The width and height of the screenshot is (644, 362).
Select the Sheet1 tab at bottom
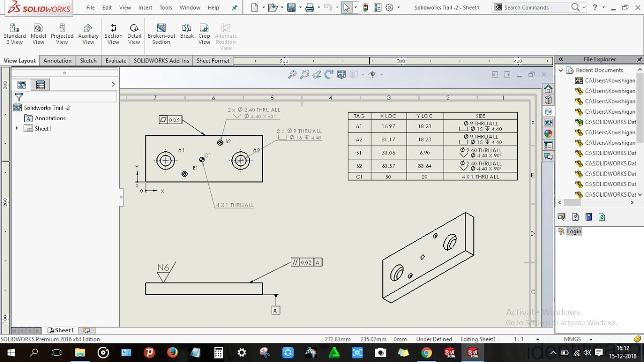click(60, 330)
